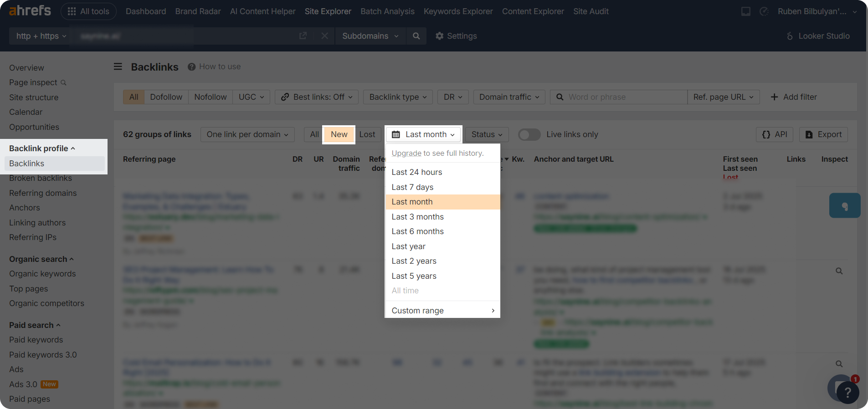
Task: Open Brand Radar in the top nav
Action: pos(198,11)
